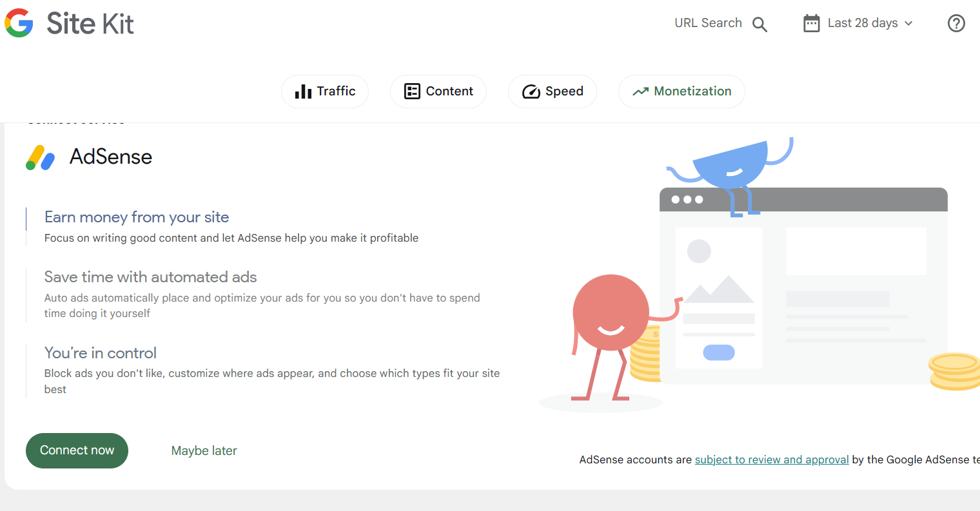Click the calendar icon for date range
The height and width of the screenshot is (511, 980).
(x=811, y=23)
